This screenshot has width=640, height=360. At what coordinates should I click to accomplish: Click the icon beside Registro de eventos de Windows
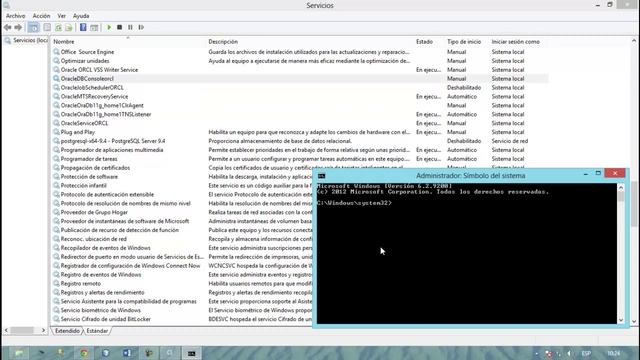[x=56, y=275]
